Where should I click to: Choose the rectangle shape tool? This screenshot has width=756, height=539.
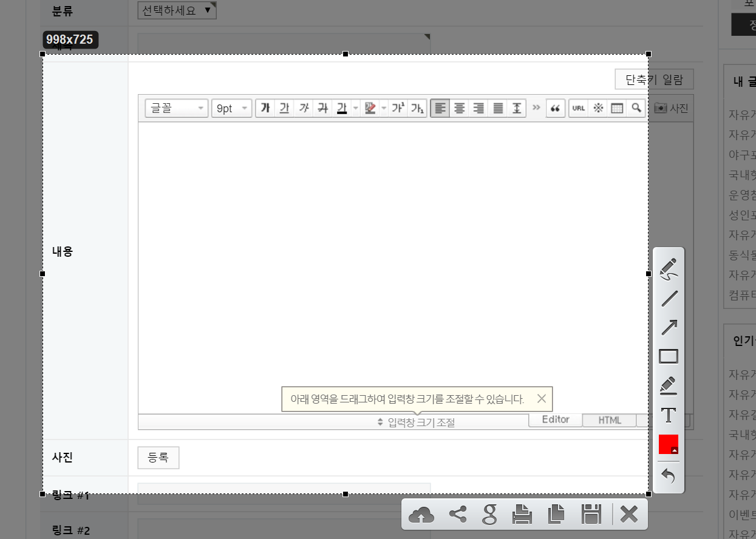click(669, 356)
